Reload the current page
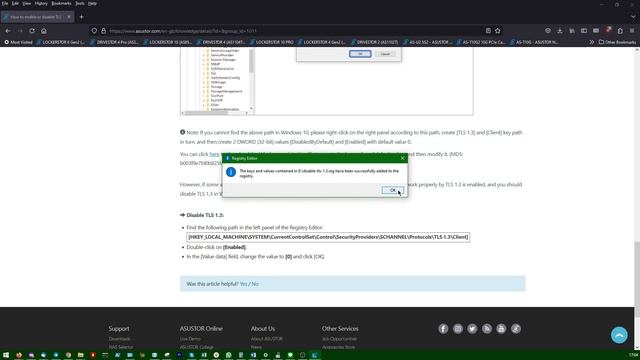Screen dimensions: 640x360 32,31
